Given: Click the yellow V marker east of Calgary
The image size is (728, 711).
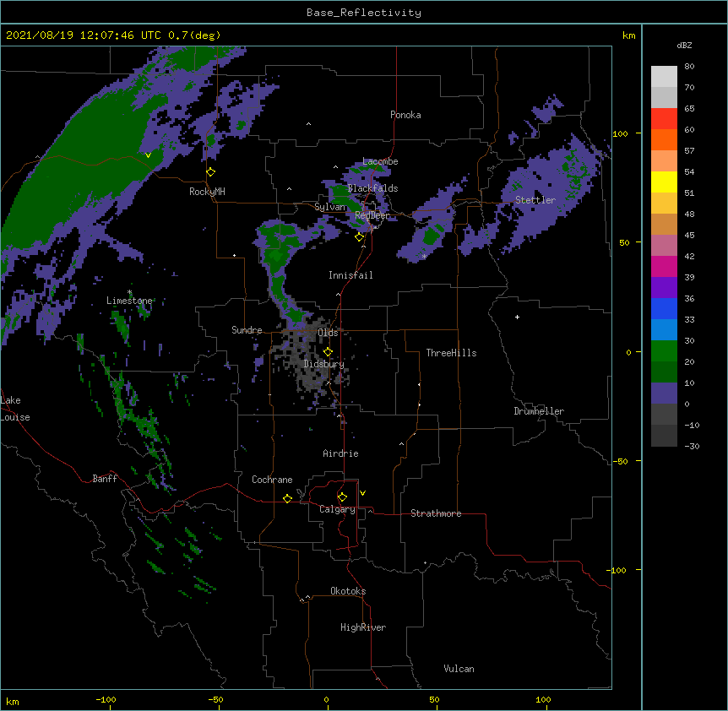Looking at the screenshot, I should [362, 493].
